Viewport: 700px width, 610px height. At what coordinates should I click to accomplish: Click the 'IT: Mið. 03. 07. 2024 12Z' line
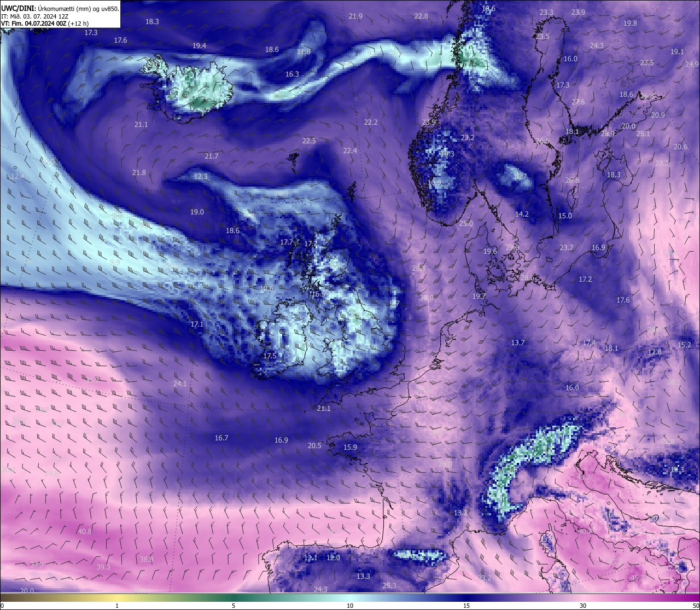(x=35, y=16)
